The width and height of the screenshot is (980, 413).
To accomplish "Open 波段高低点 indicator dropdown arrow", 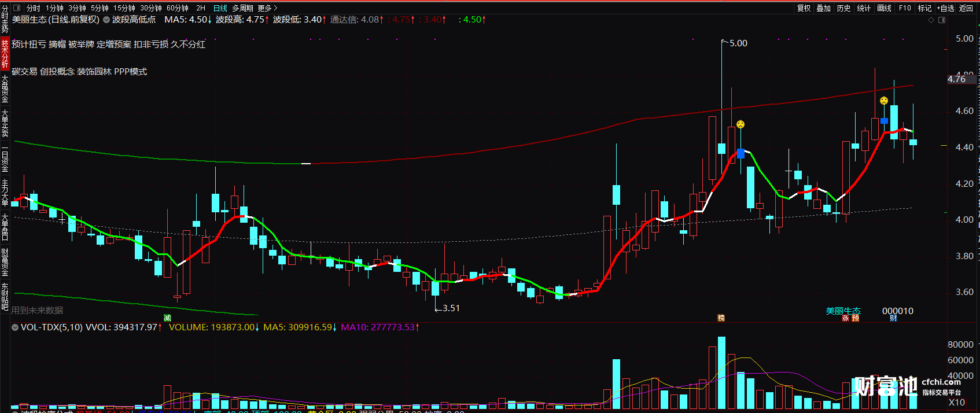I will (106, 20).
